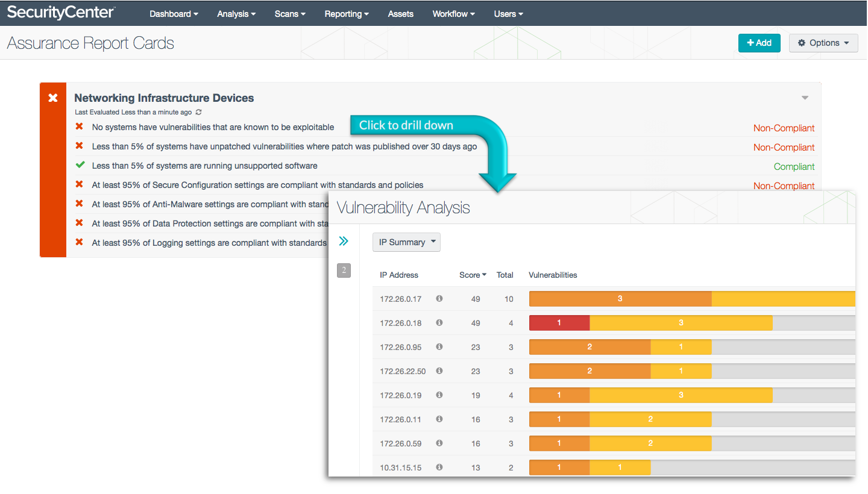Select IP address 172.26.22.50
Screen dimensions: 868x494
point(403,371)
